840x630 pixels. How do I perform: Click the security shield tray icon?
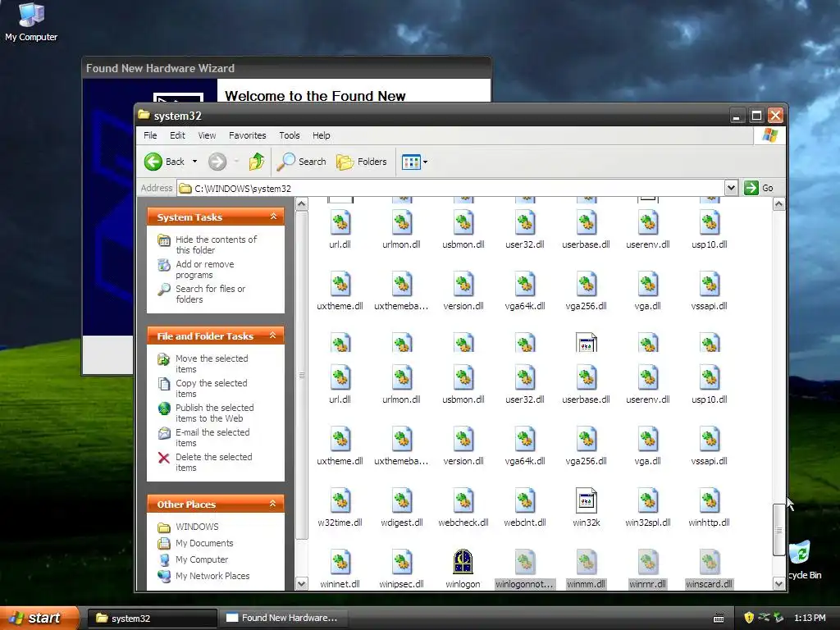pyautogui.click(x=749, y=618)
